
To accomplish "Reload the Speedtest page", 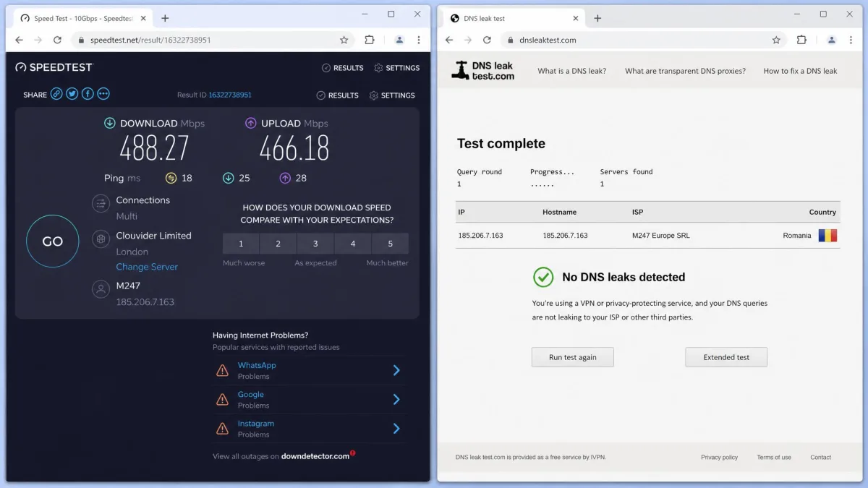I will pos(56,40).
